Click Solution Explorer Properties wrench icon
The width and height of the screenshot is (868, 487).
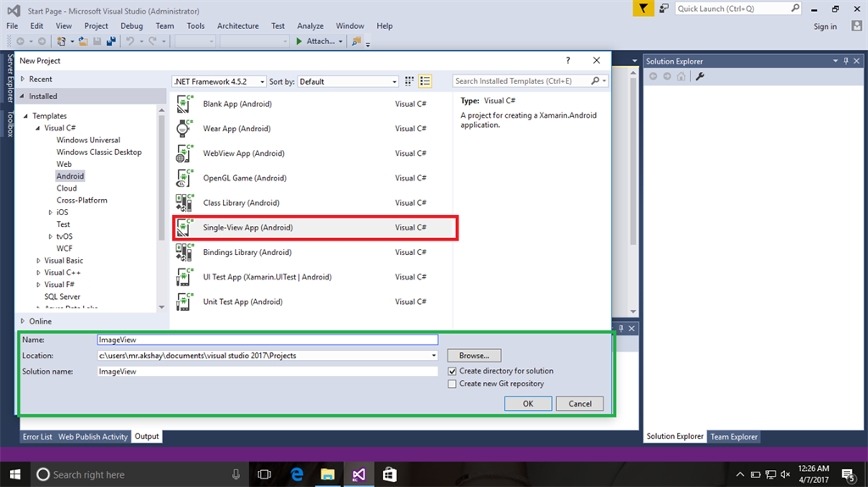pyautogui.click(x=699, y=76)
